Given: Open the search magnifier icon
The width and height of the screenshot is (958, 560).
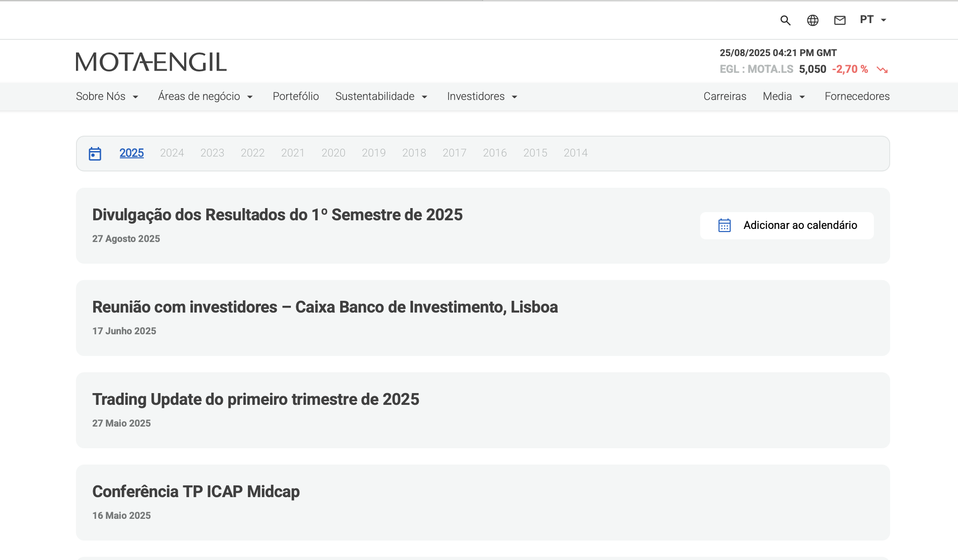Looking at the screenshot, I should [785, 20].
